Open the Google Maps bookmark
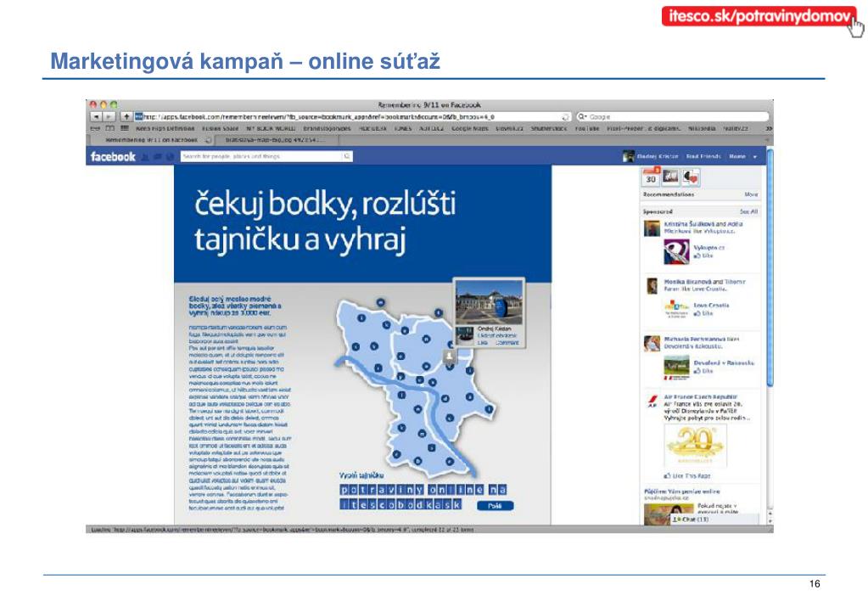 pyautogui.click(x=470, y=128)
